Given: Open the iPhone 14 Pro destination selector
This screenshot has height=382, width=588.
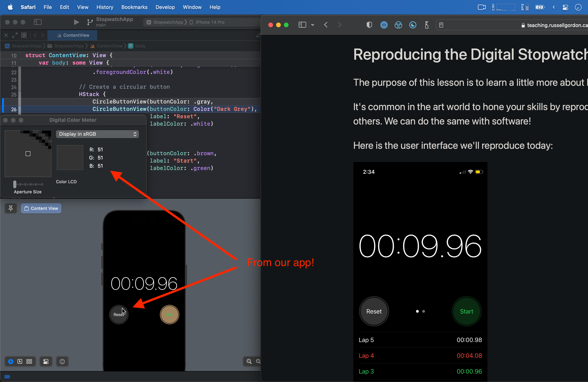Looking at the screenshot, I should coord(210,22).
